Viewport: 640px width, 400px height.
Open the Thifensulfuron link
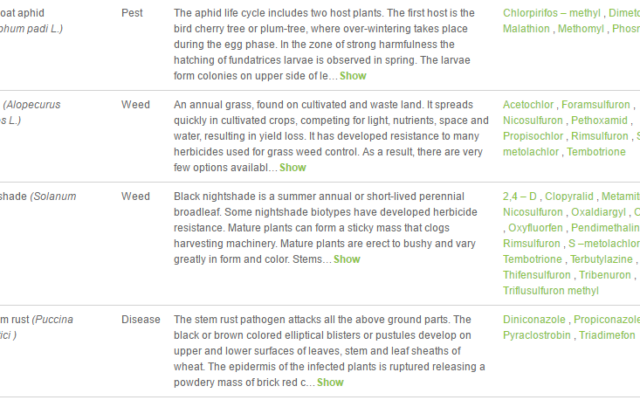(537, 275)
